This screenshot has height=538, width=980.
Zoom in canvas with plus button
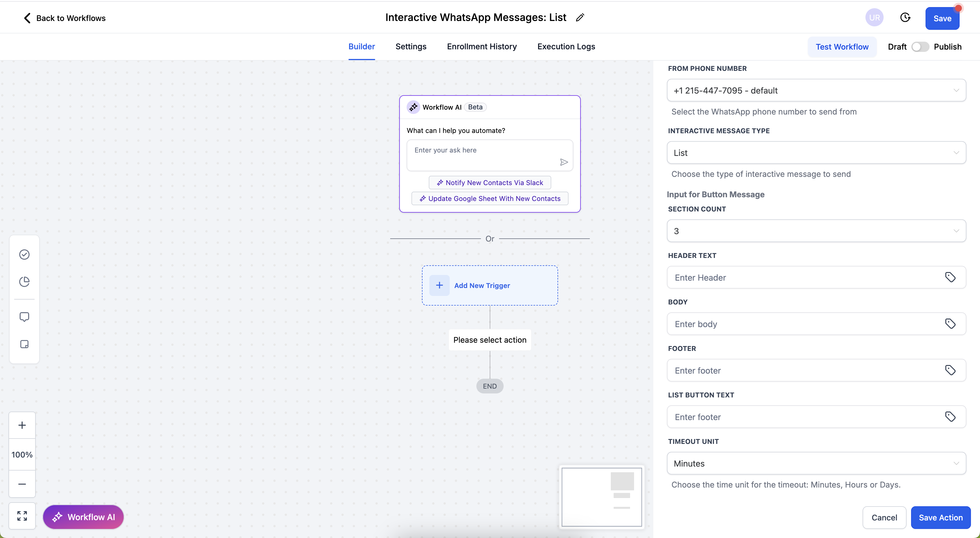[x=22, y=425]
